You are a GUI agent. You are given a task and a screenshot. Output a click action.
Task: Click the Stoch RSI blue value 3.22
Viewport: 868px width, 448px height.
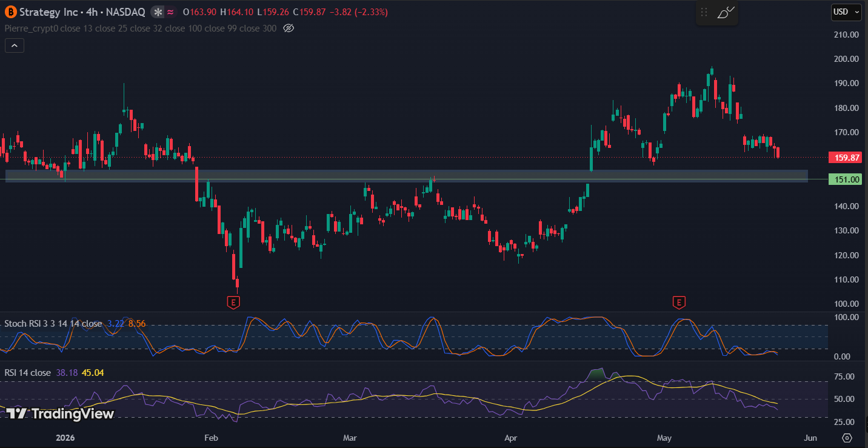pyautogui.click(x=116, y=324)
